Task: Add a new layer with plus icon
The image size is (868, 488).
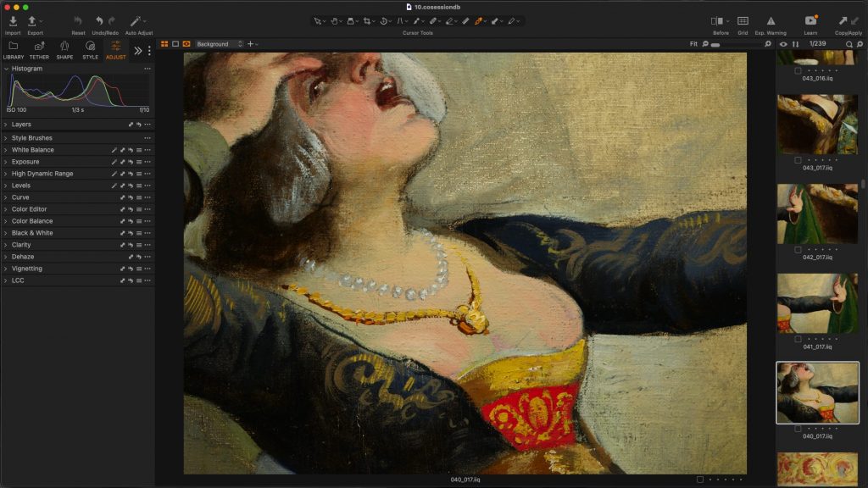Action: coord(250,44)
